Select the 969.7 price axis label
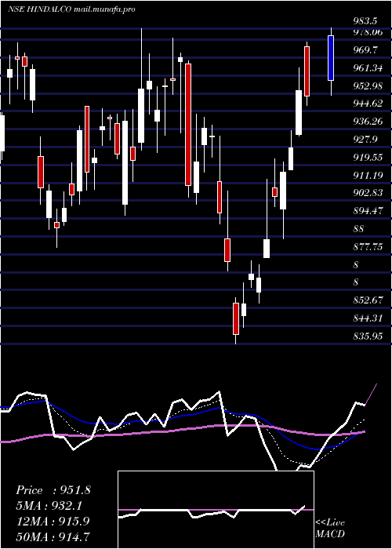This screenshot has height=549, width=392. (x=365, y=50)
